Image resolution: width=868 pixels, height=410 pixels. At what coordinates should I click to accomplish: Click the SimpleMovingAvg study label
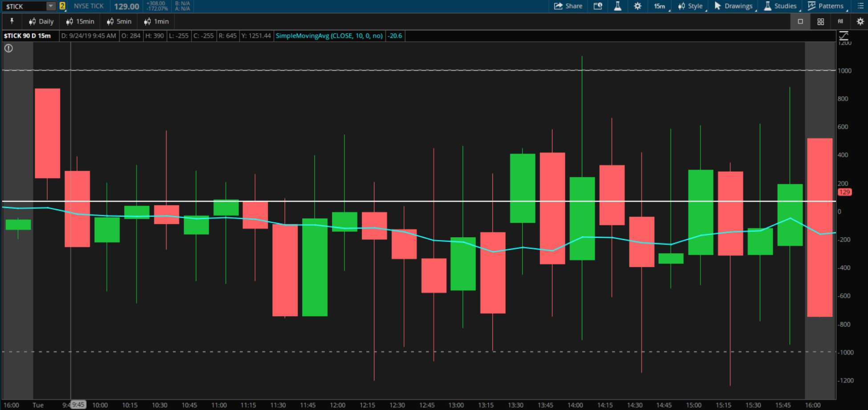coord(329,36)
